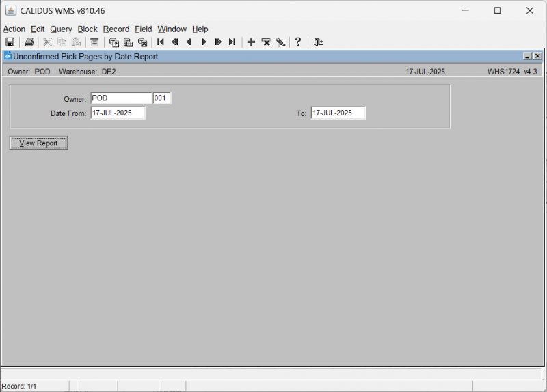Minimize the CALIDUS WMS main window

(466, 10)
